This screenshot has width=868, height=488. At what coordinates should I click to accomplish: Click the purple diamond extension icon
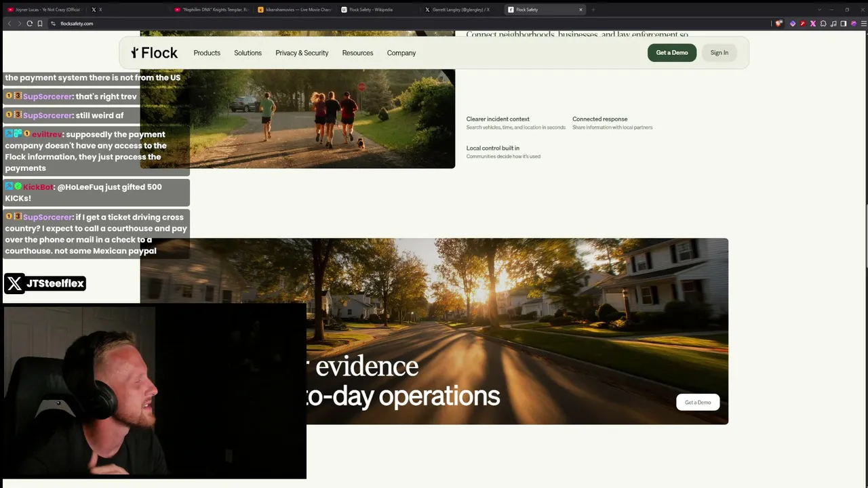(793, 24)
